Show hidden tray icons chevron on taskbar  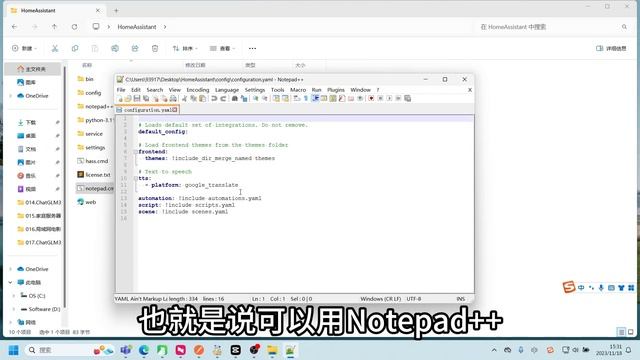click(x=494, y=350)
